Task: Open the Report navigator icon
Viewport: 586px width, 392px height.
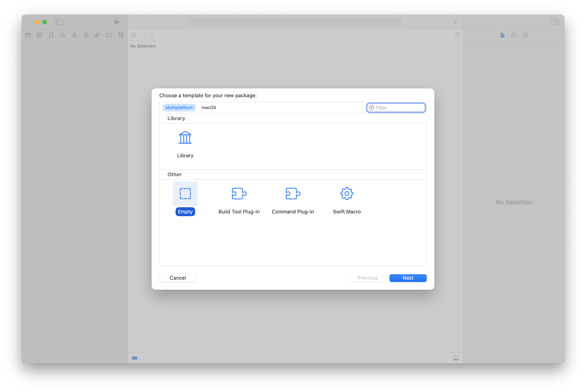Action: [x=121, y=35]
